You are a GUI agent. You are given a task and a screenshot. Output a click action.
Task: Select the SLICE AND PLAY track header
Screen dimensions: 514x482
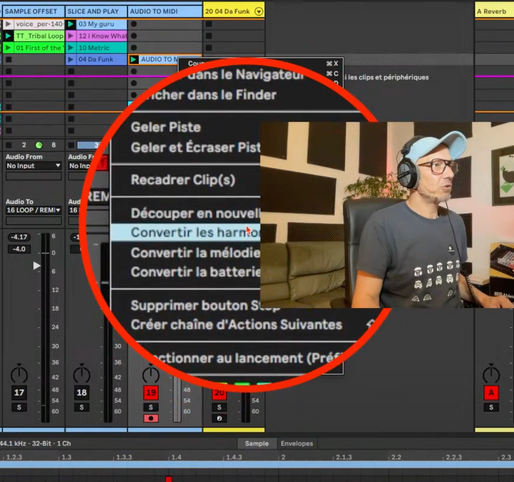pos(96,11)
